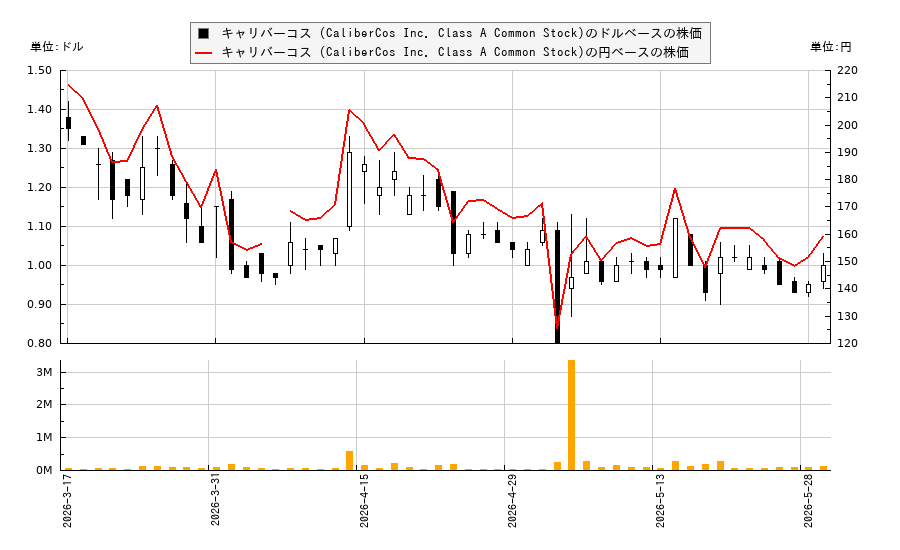Screen dimensions: 900x550
Task: Click the 170 value on the yen axis
Action: click(848, 207)
